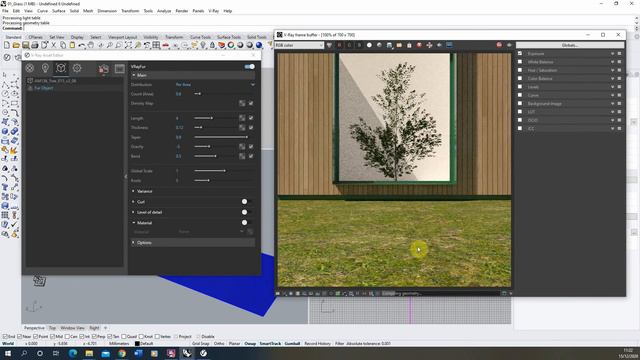Click the Cut scissors icon in Rhino toolbar
Viewport: 640px width, 360px height.
54,45
